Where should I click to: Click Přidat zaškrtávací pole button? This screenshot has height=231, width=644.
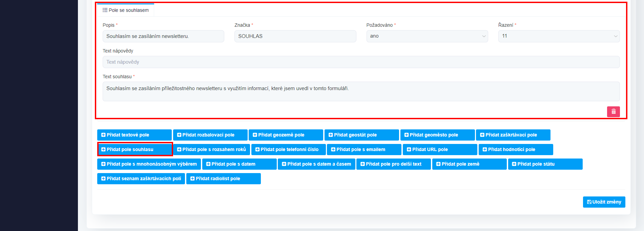pos(513,135)
